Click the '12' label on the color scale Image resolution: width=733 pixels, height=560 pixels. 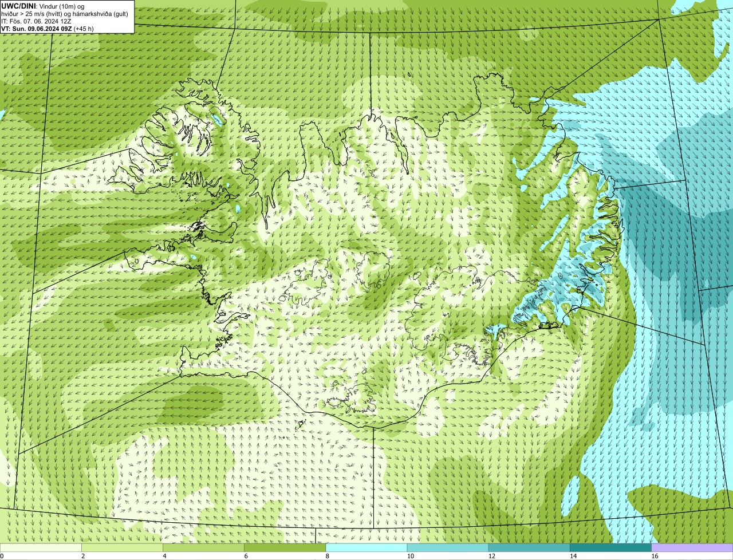[492, 556]
